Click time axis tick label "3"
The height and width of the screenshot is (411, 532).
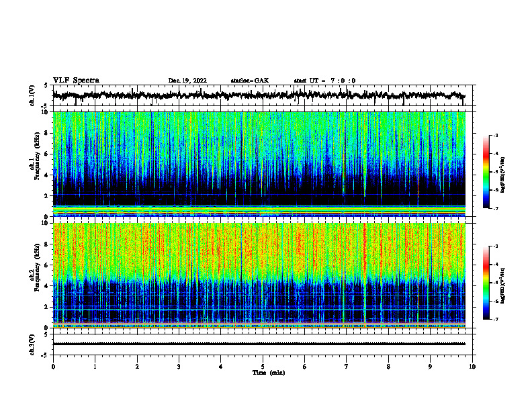179,367
